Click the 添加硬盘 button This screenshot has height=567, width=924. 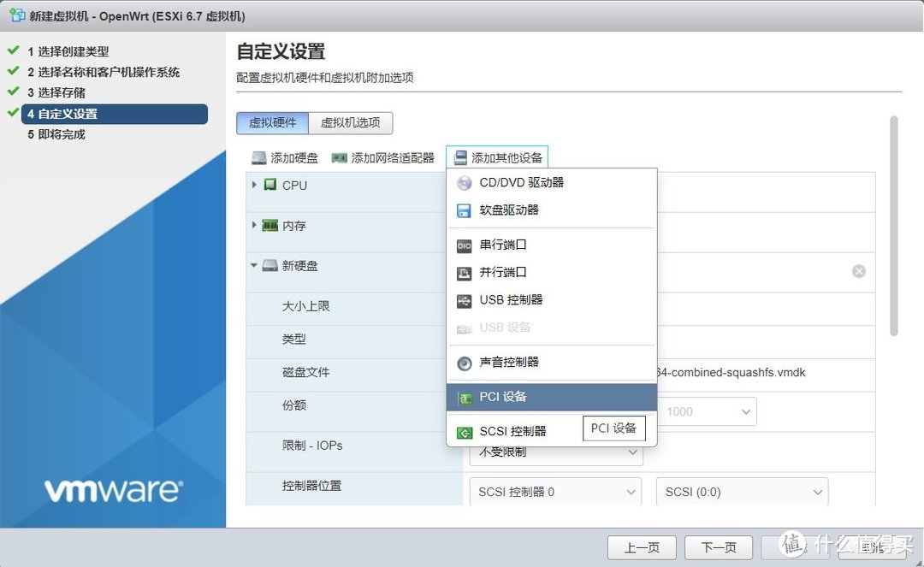coord(285,158)
